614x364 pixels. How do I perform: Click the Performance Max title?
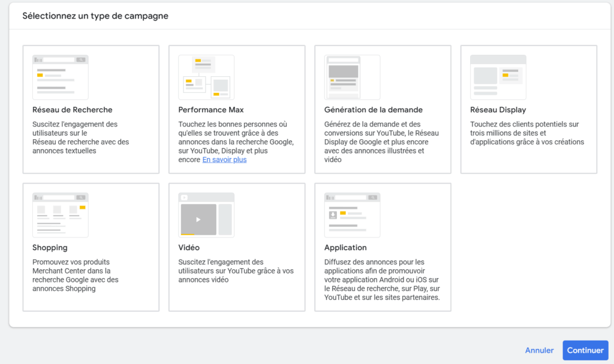click(211, 110)
